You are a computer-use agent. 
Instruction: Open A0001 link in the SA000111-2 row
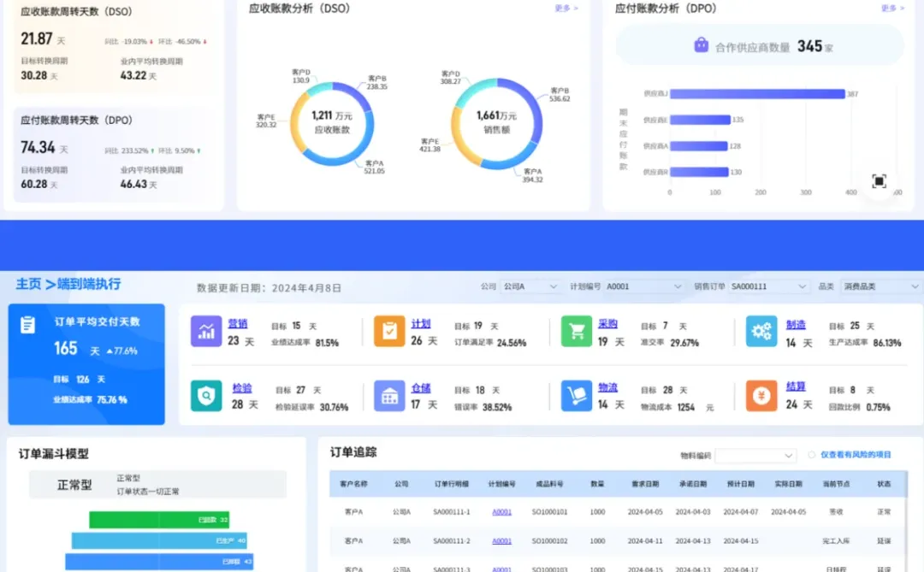click(x=501, y=540)
